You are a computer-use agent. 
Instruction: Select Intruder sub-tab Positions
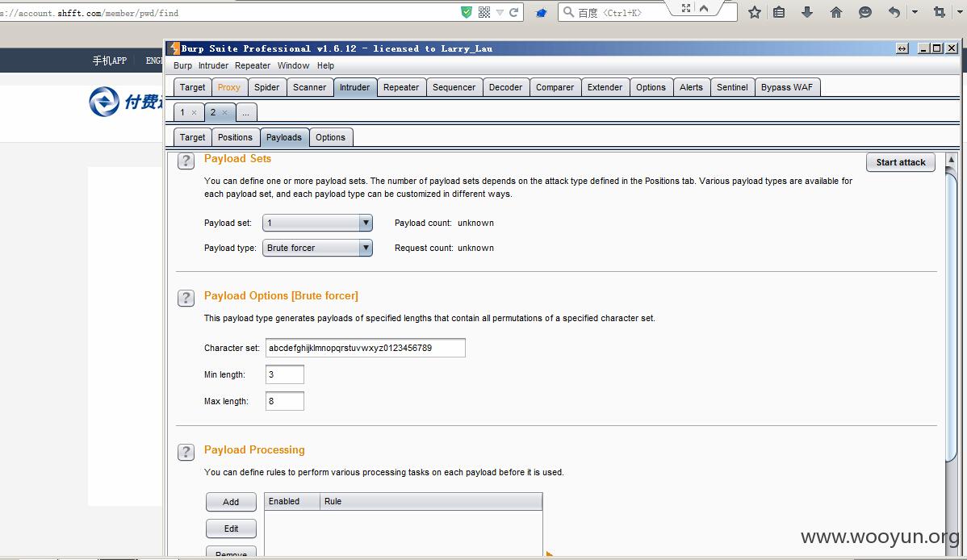(x=235, y=137)
